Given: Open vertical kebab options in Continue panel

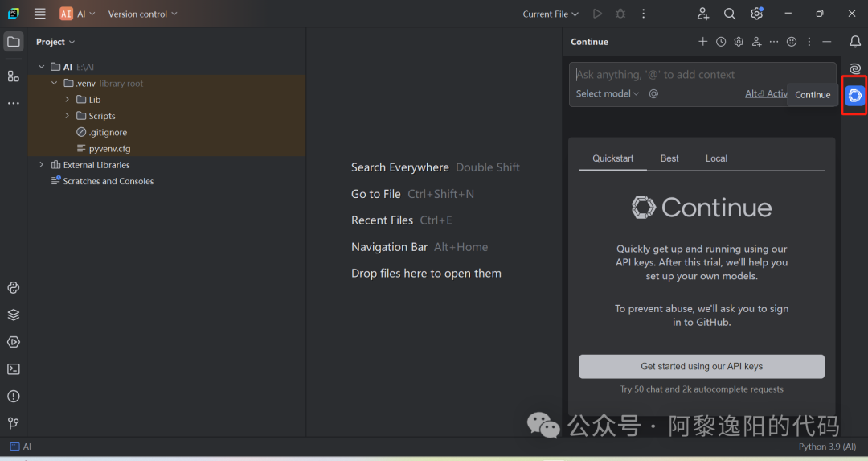Looking at the screenshot, I should point(809,42).
